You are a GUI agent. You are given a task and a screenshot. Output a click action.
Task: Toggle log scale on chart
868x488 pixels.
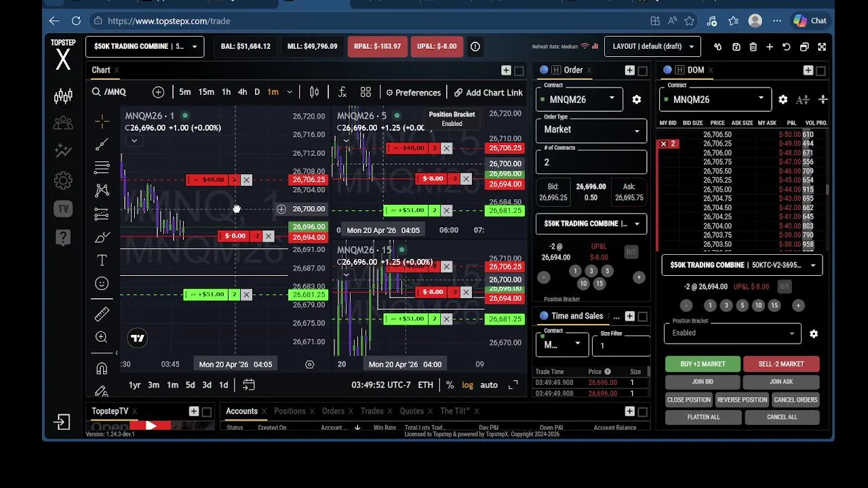coord(468,385)
